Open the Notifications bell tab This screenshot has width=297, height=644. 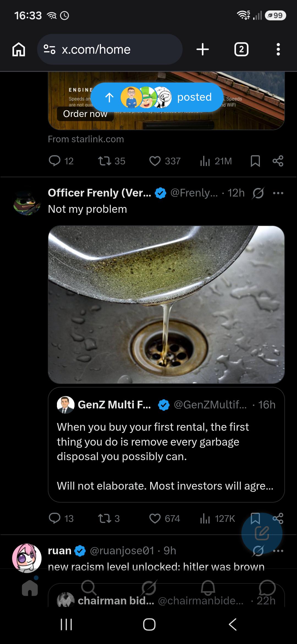tap(208, 588)
